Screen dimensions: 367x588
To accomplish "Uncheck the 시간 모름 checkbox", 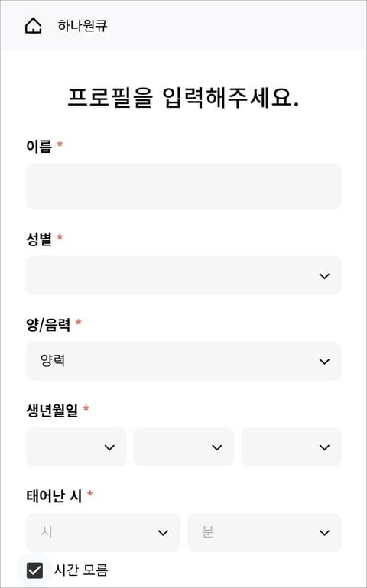I will click(x=35, y=570).
